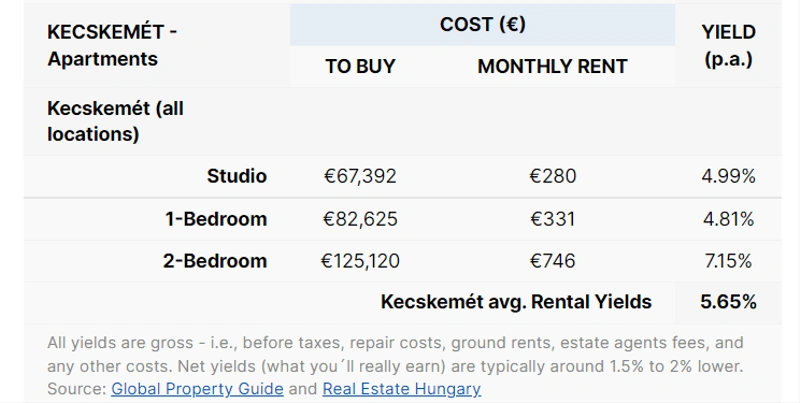Screen dimensions: 800x403
Task: Select the 7.15% yield cell
Action: coord(728,261)
